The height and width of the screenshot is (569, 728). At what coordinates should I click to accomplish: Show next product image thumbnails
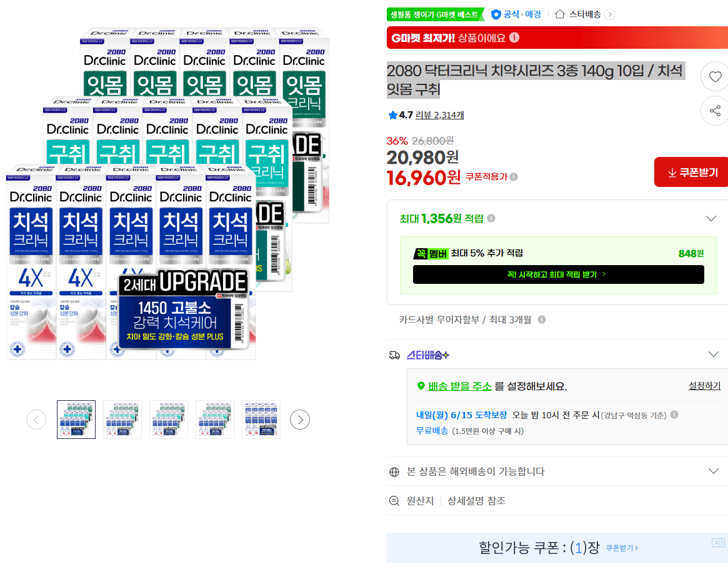300,420
